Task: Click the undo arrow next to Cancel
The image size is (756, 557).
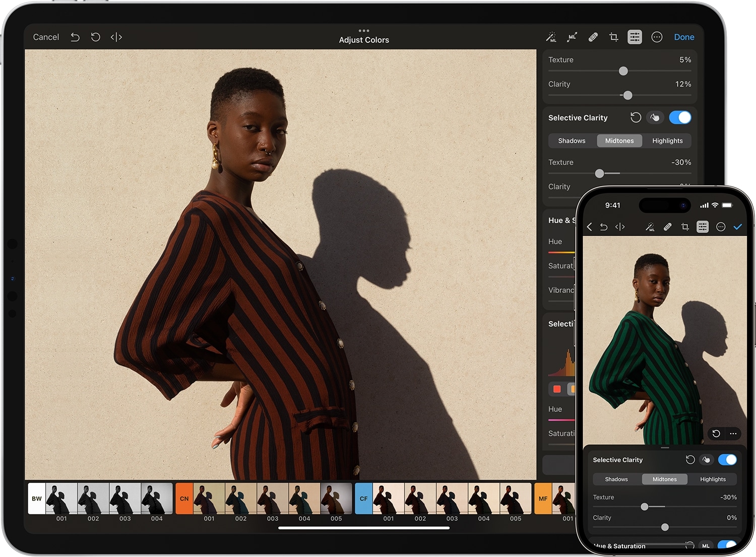Action: coord(75,37)
